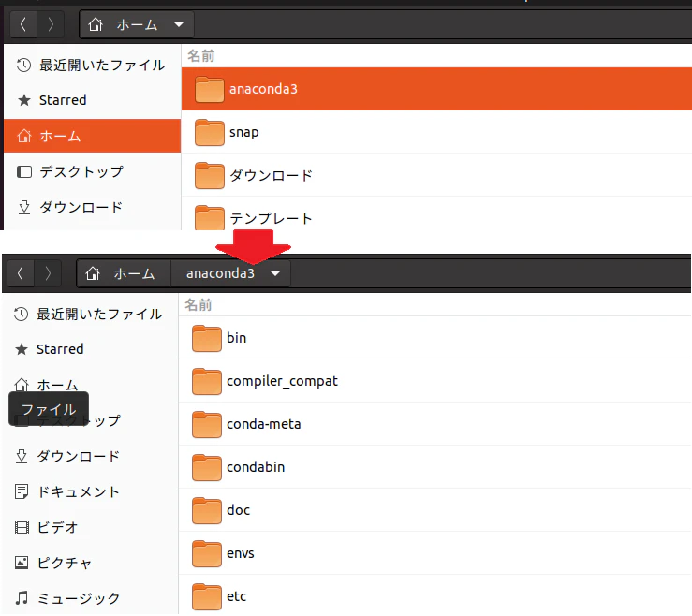Open the ホーム path dropdown in upper window
Image resolution: width=692 pixels, height=616 pixels.
(179, 24)
